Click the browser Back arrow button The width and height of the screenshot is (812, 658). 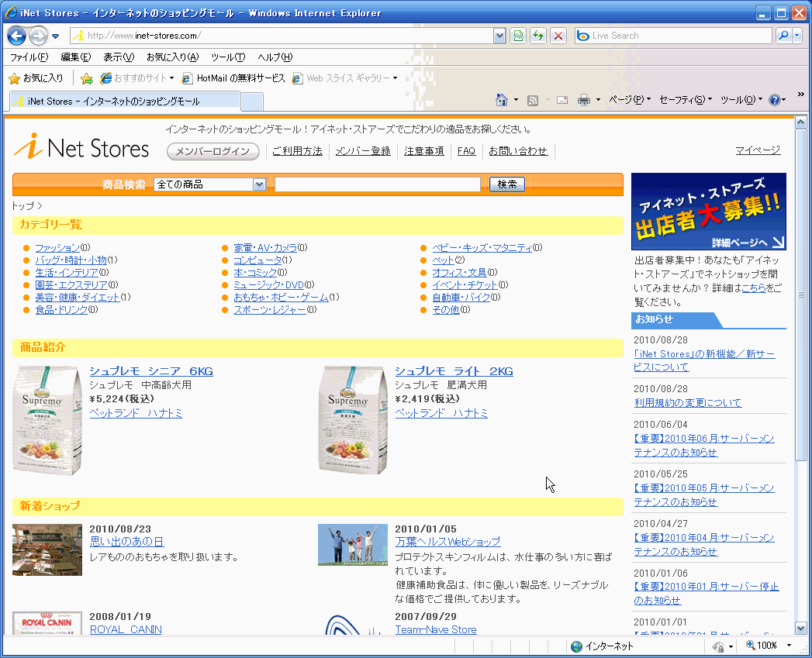[17, 36]
